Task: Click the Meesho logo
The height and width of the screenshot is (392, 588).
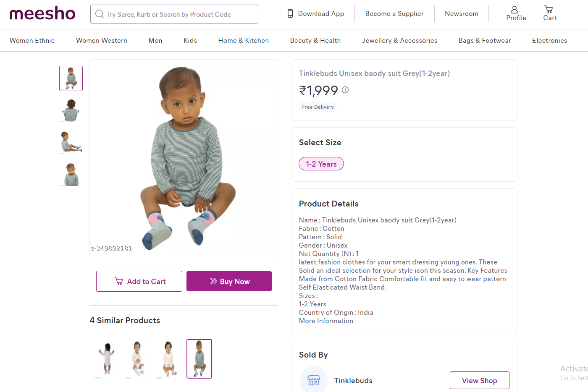Action: [42, 14]
